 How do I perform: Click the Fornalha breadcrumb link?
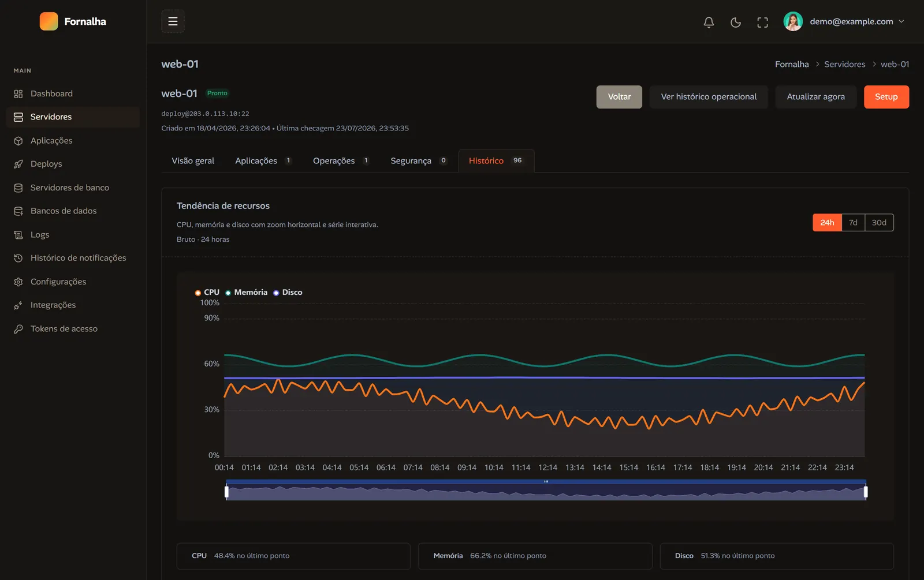pos(792,64)
